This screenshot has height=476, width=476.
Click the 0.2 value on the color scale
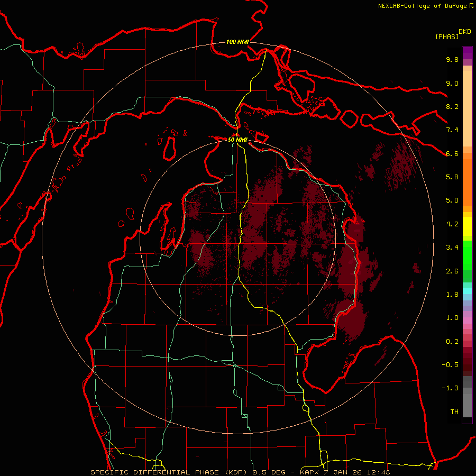[452, 342]
